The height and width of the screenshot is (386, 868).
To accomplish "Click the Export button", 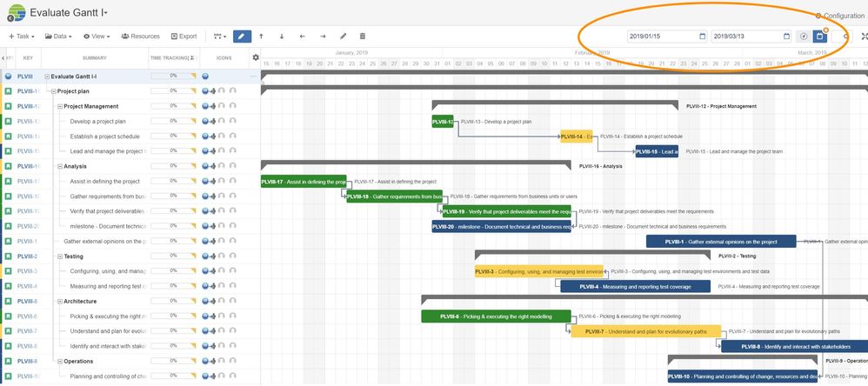I will tap(184, 37).
